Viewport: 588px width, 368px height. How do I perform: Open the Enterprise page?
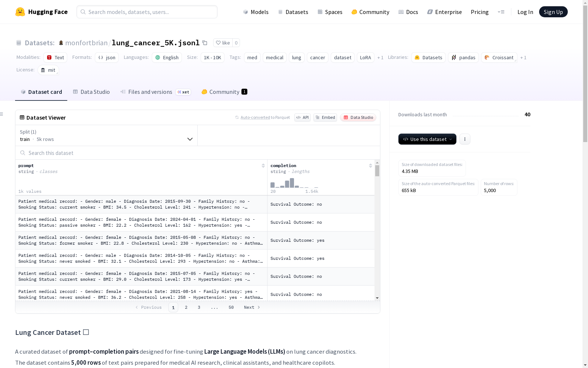click(x=444, y=12)
